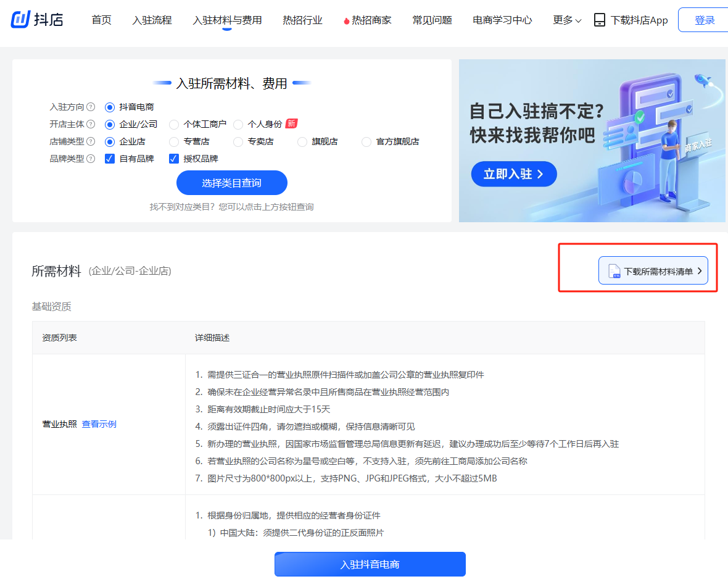Viewport: 728px width, 579px height.
Task: Open the 入驻流程 nav item
Action: point(152,20)
